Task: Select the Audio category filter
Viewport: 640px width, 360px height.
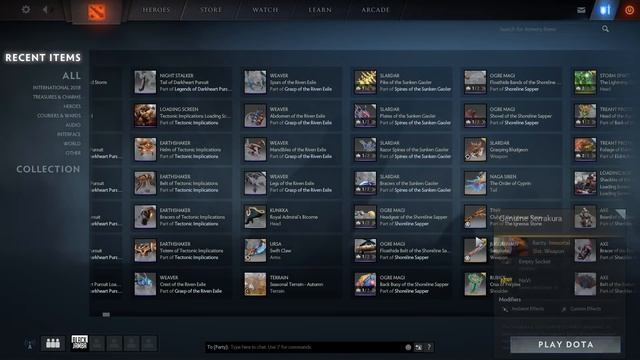Action: click(x=73, y=125)
